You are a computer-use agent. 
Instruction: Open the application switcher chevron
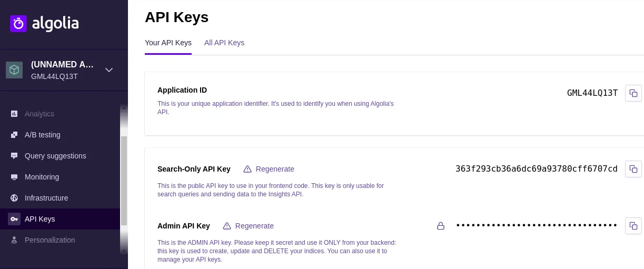tap(109, 70)
